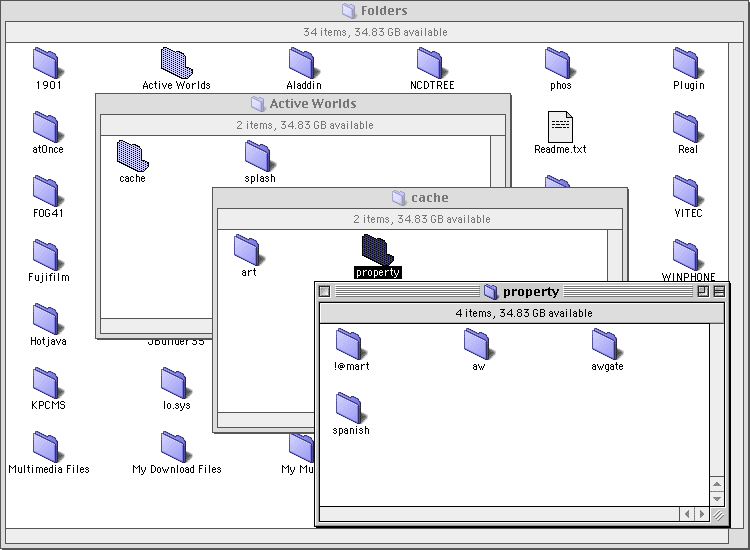Open the !@mart folder

(348, 344)
